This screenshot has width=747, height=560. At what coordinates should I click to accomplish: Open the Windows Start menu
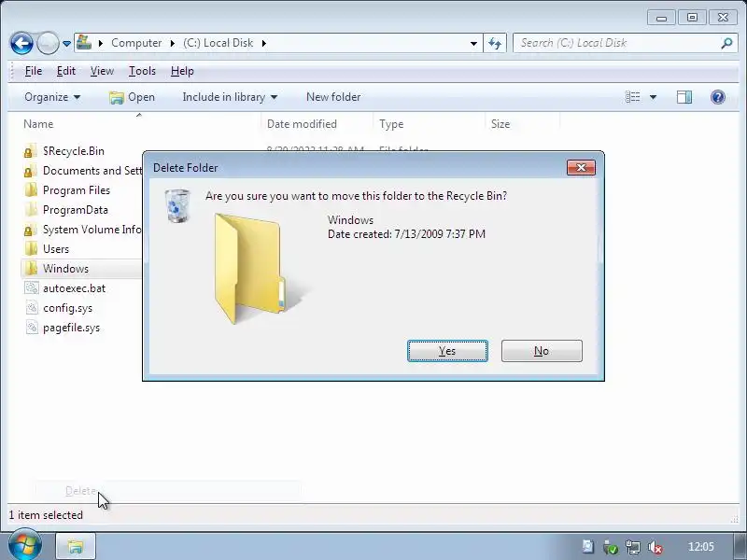(x=24, y=546)
